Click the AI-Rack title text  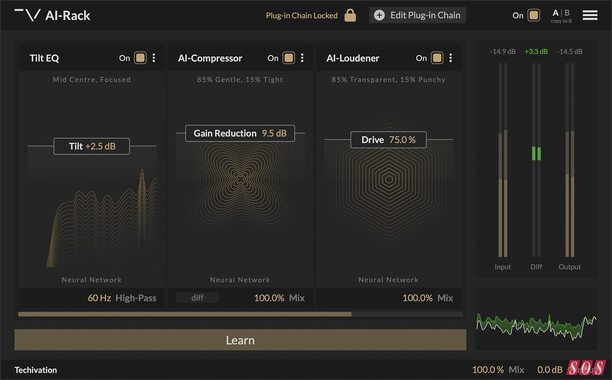68,16
